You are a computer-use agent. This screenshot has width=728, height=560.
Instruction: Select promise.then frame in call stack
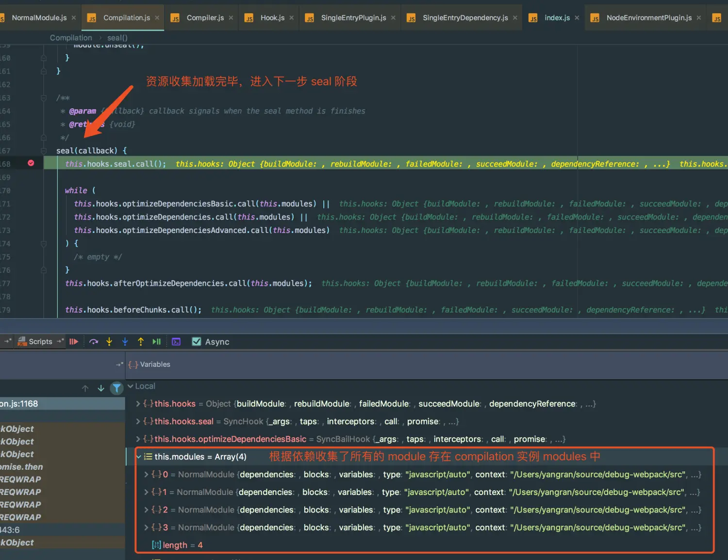click(x=62, y=467)
